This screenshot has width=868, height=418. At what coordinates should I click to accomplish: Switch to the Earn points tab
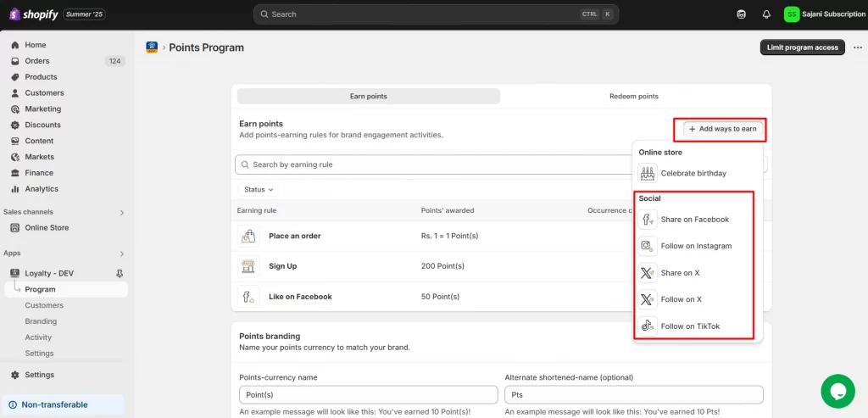click(x=369, y=97)
